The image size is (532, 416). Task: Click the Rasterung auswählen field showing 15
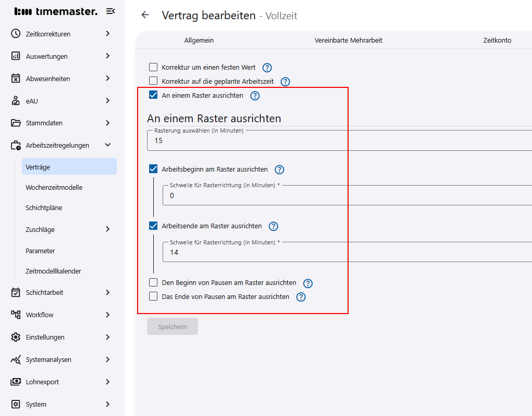click(x=338, y=141)
